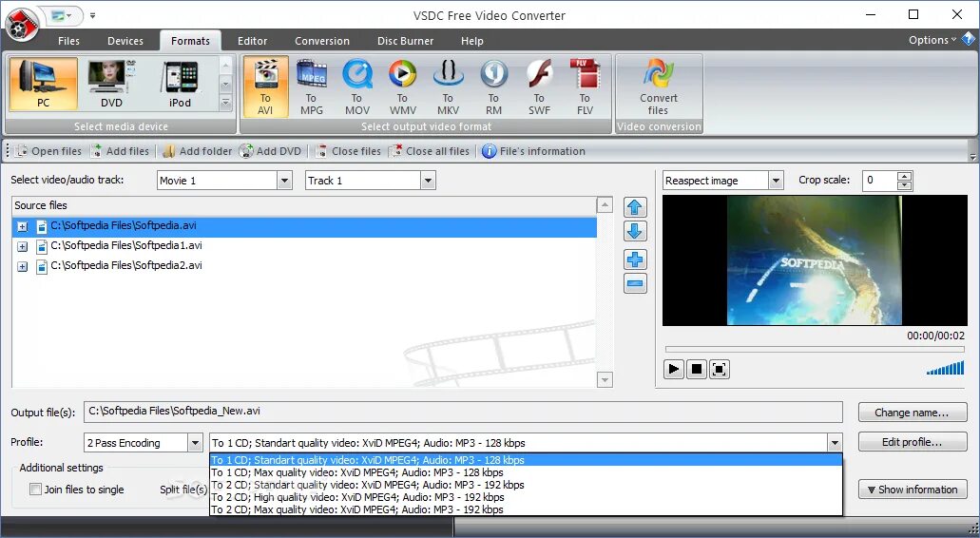
Task: Click Add folder toolbar button
Action: pos(198,151)
